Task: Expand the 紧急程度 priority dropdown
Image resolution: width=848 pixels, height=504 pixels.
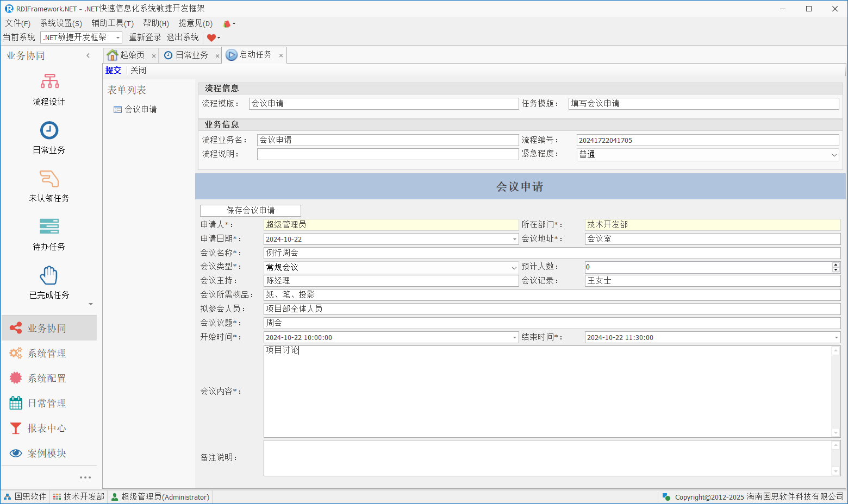Action: [834, 155]
